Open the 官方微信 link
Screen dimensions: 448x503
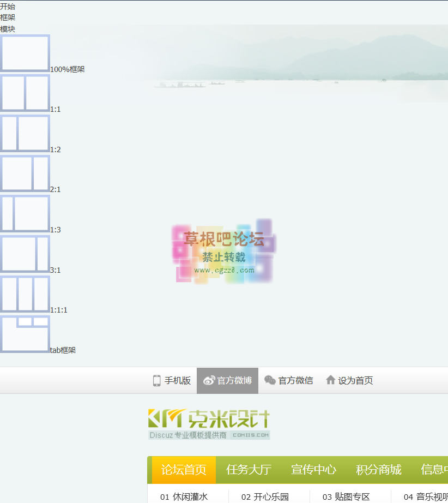click(289, 381)
